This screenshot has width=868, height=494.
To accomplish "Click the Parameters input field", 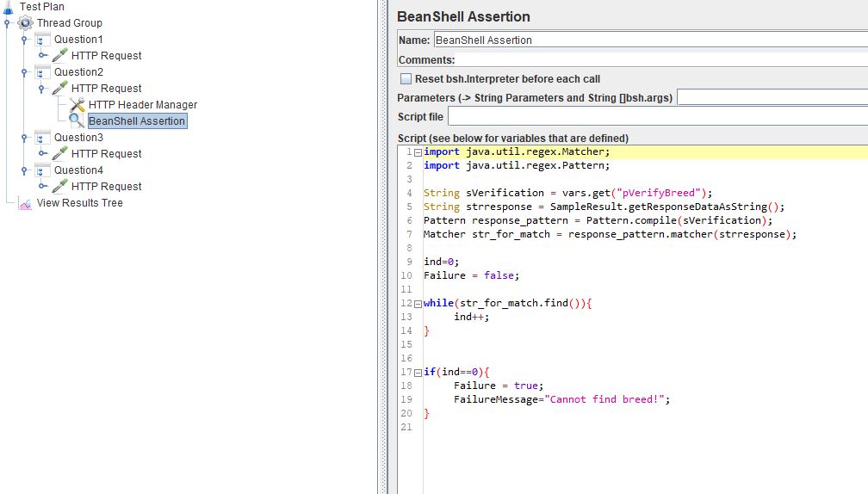I will pos(772,98).
